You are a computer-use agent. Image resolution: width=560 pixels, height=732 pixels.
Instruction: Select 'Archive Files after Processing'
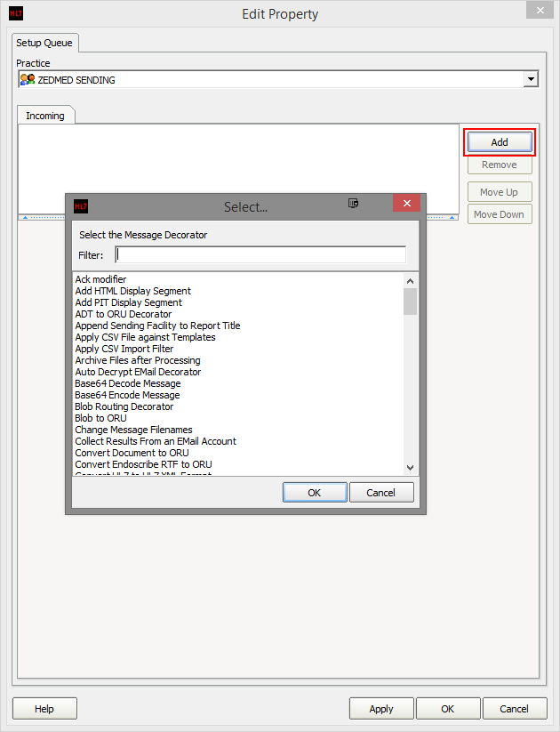[138, 360]
